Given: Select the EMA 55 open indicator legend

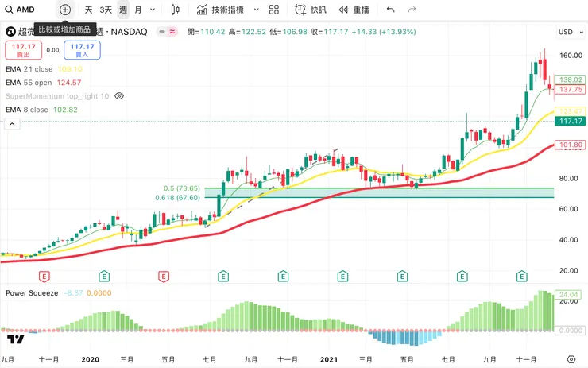Looking at the screenshot, I should click(43, 83).
